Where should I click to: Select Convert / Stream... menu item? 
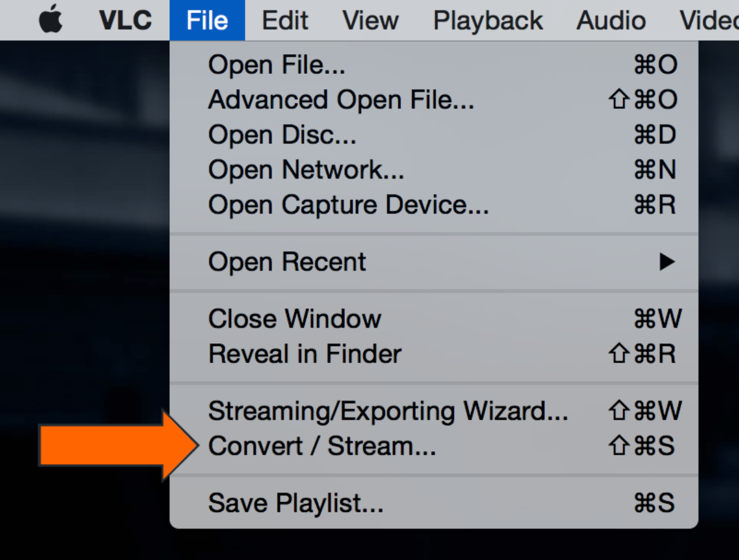coord(321,446)
